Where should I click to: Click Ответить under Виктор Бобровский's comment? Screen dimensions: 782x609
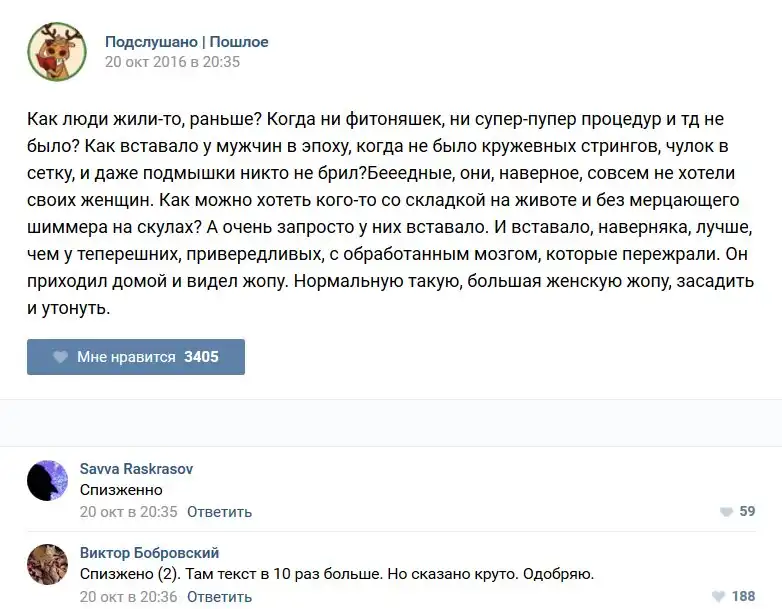pyautogui.click(x=219, y=597)
